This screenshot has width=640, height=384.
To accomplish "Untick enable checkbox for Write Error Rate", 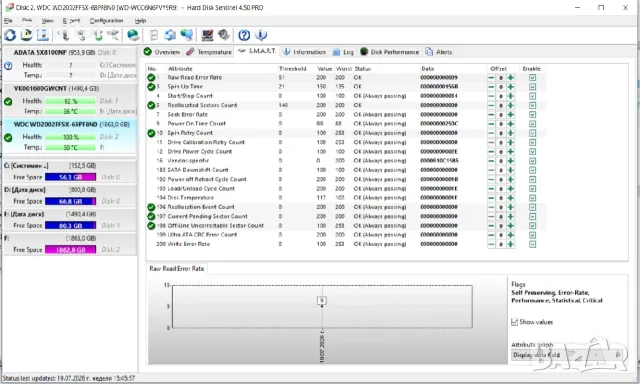I will [x=532, y=244].
